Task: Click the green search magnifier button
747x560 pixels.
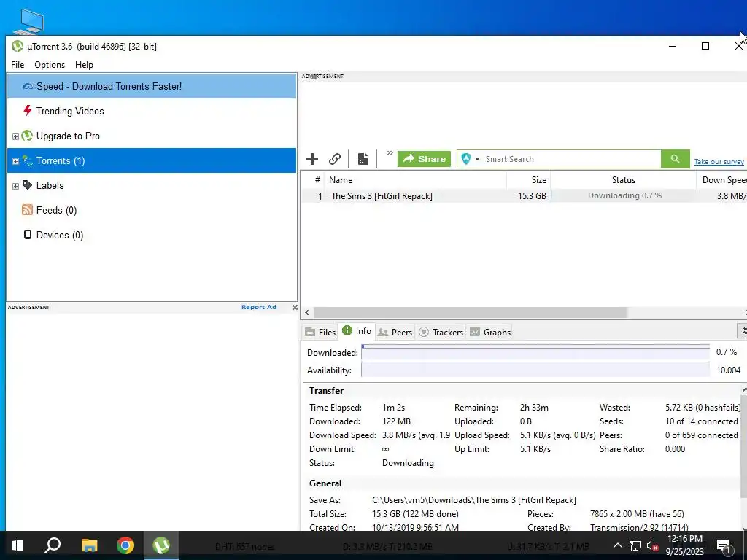Action: pyautogui.click(x=675, y=159)
